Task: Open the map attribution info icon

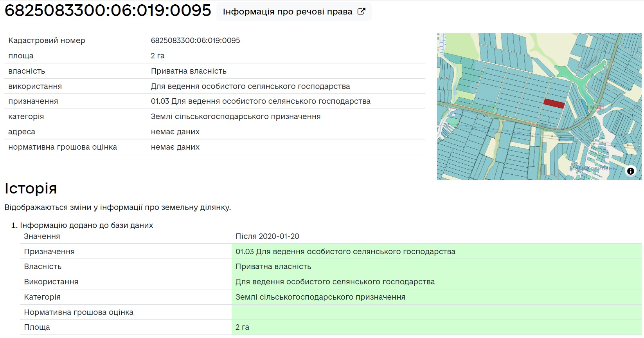Action: pyautogui.click(x=630, y=171)
